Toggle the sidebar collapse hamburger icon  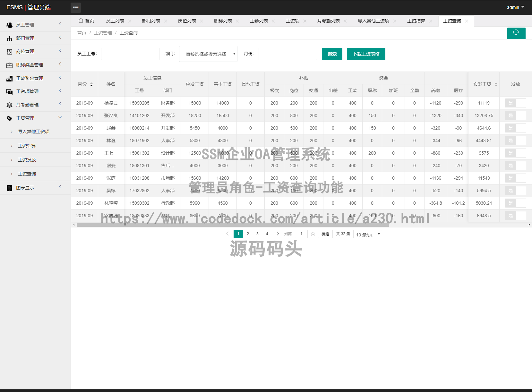76,7
